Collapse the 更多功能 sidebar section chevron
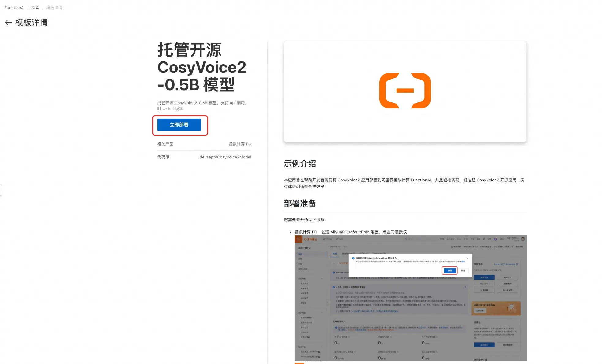The height and width of the screenshot is (364, 602). [322, 313]
